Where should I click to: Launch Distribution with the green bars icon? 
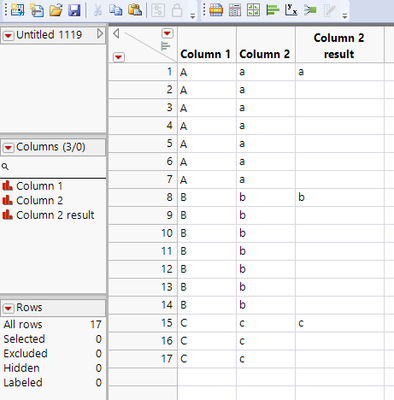[x=272, y=10]
